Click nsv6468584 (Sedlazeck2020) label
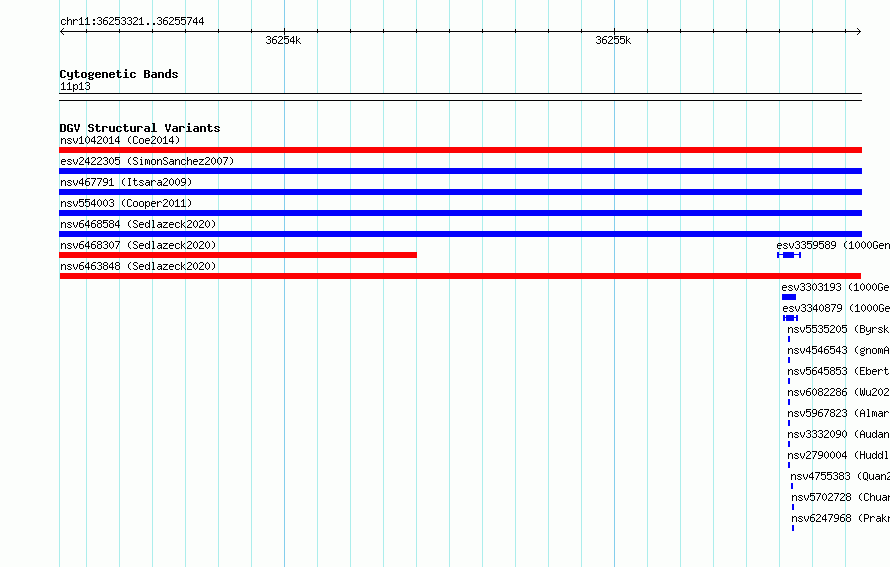 point(138,224)
